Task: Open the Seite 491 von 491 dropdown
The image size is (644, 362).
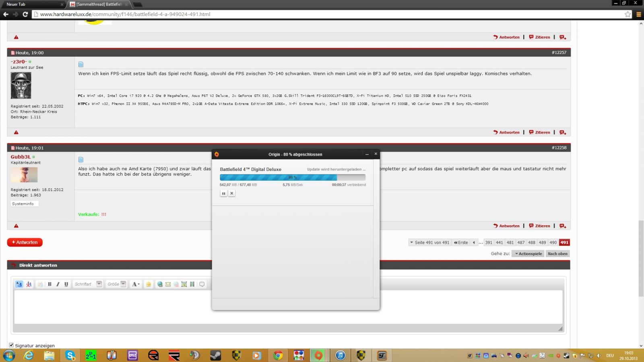Action: coord(429,243)
